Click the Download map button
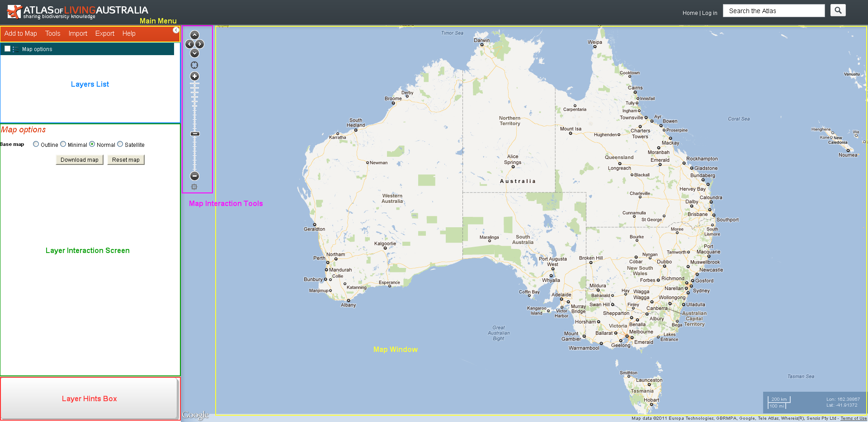Screen dimensions: 868x422 coord(80,159)
